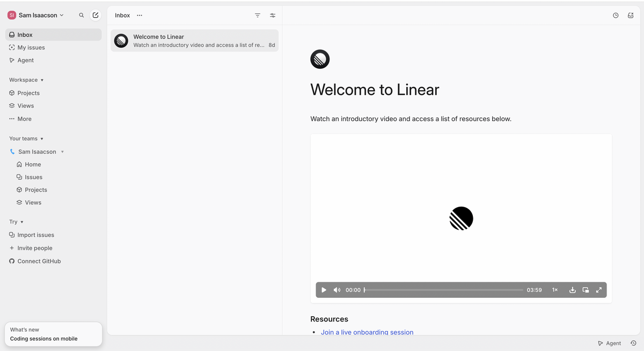The image size is (644, 351).
Task: Click the Sam Isaacson team phone icon
Action: click(x=12, y=152)
